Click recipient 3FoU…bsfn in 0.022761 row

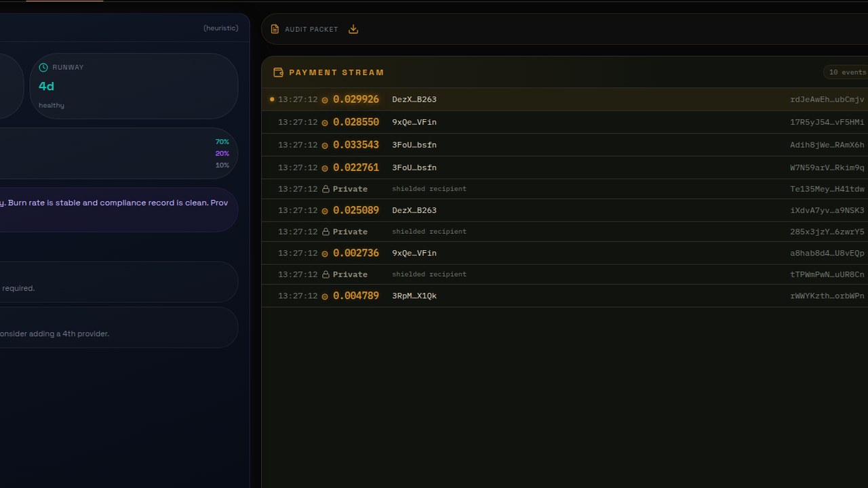414,167
